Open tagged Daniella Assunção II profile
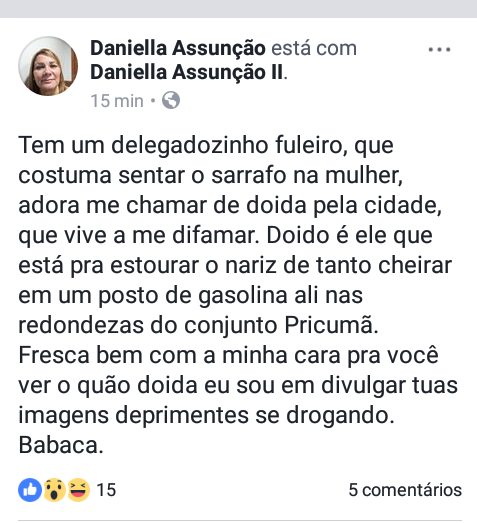This screenshot has height=523, width=477. point(186,72)
